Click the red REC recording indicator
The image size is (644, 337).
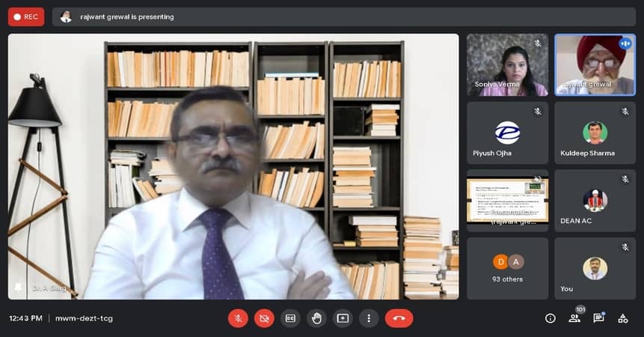[26, 16]
